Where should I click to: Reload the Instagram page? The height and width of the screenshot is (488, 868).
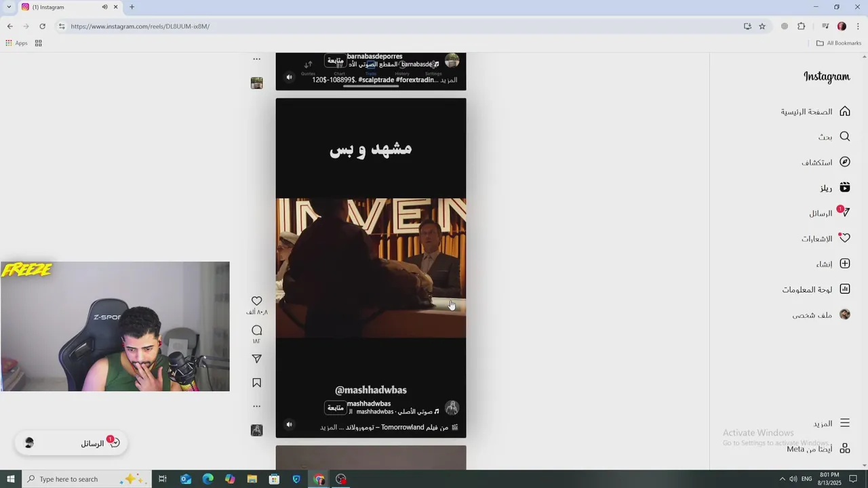coord(42,26)
